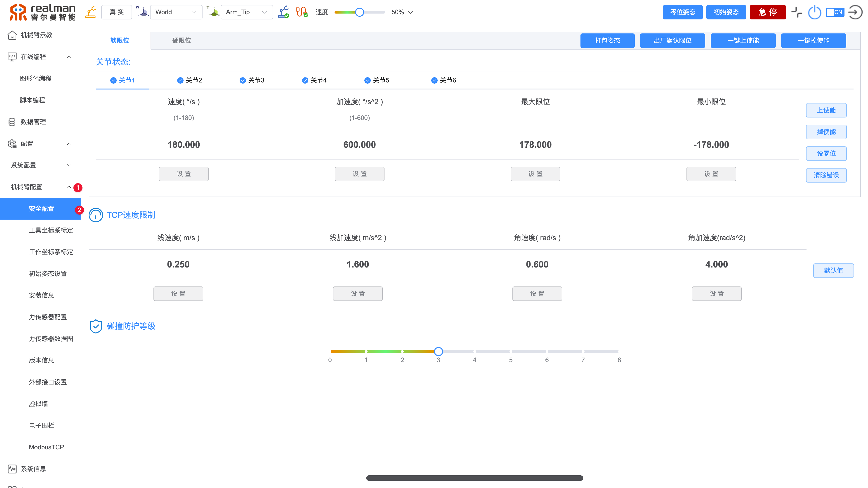Switch to the 硬限位 tab

tap(182, 40)
